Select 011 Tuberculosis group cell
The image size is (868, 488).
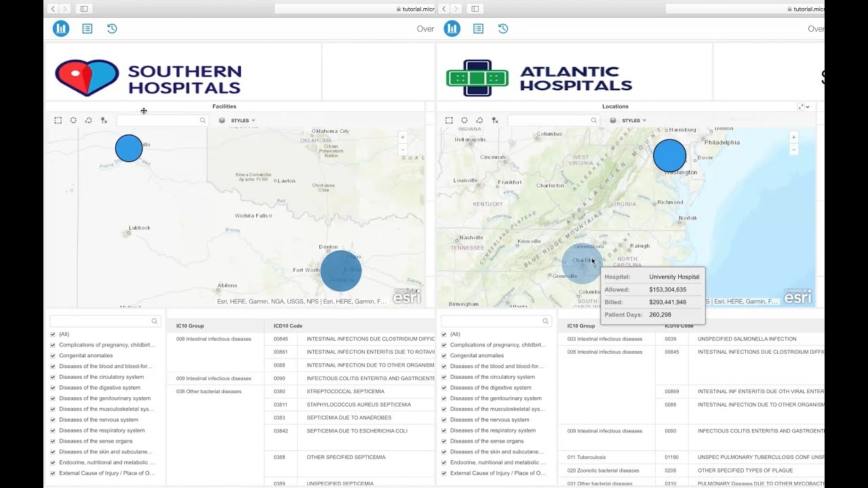(587, 457)
